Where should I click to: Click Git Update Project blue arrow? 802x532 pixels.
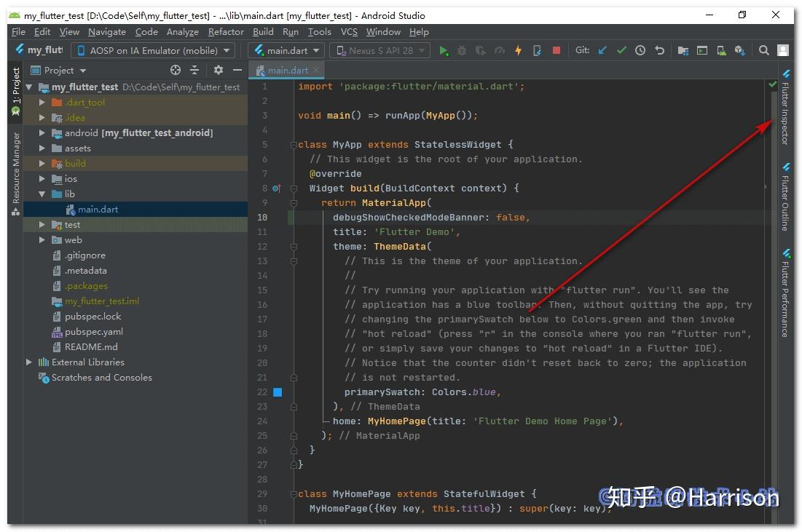coord(602,50)
